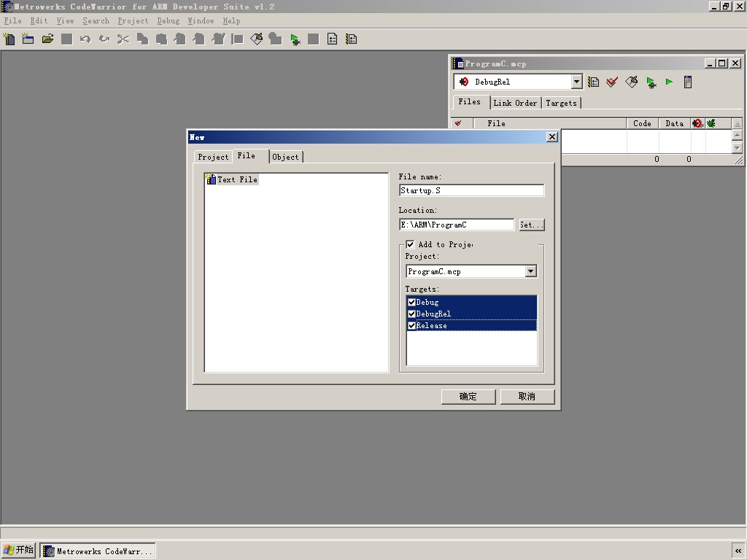Click the Set... location button
Image resolution: width=747 pixels, height=560 pixels.
[x=532, y=225]
